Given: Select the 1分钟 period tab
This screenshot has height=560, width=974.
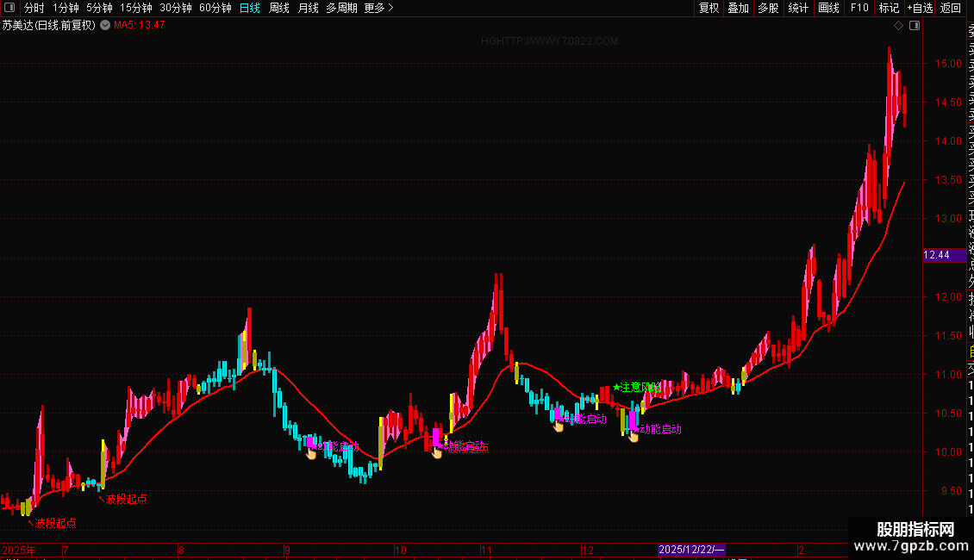Looking at the screenshot, I should click(x=66, y=8).
